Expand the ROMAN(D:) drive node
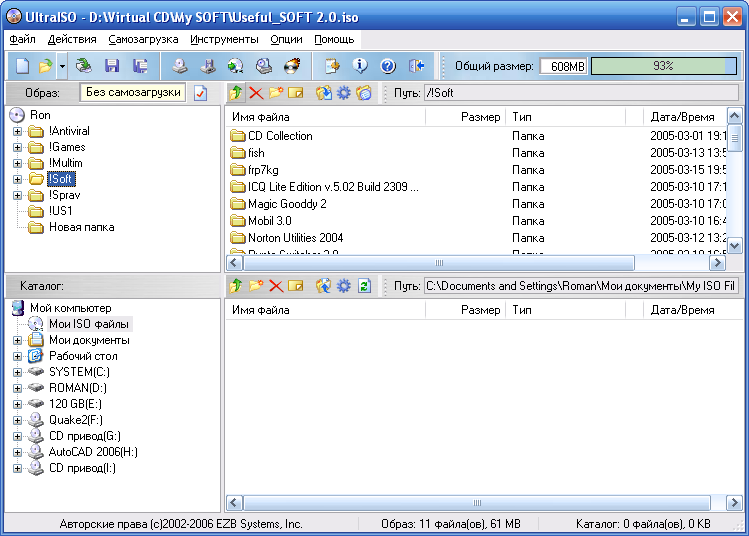This screenshot has height=536, width=749. coord(17,388)
